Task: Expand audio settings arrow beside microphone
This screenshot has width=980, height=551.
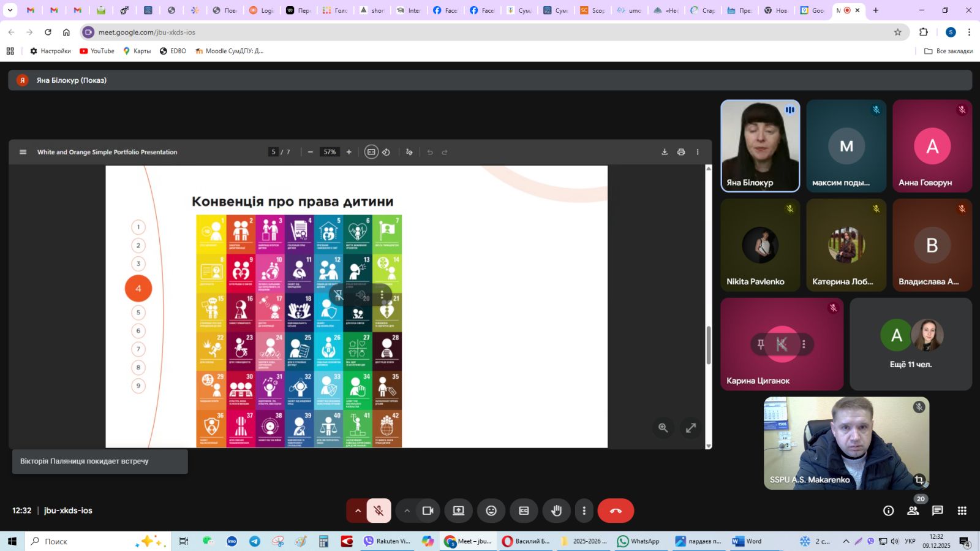Action: tap(358, 511)
